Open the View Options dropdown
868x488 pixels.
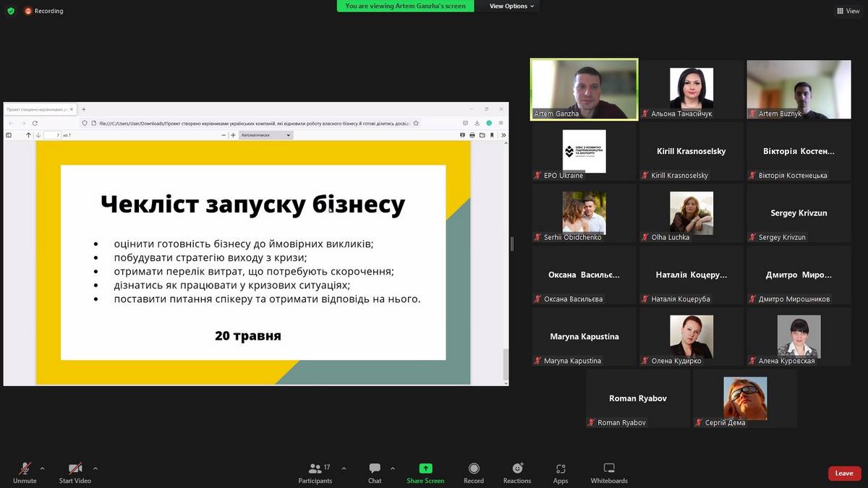tap(511, 6)
